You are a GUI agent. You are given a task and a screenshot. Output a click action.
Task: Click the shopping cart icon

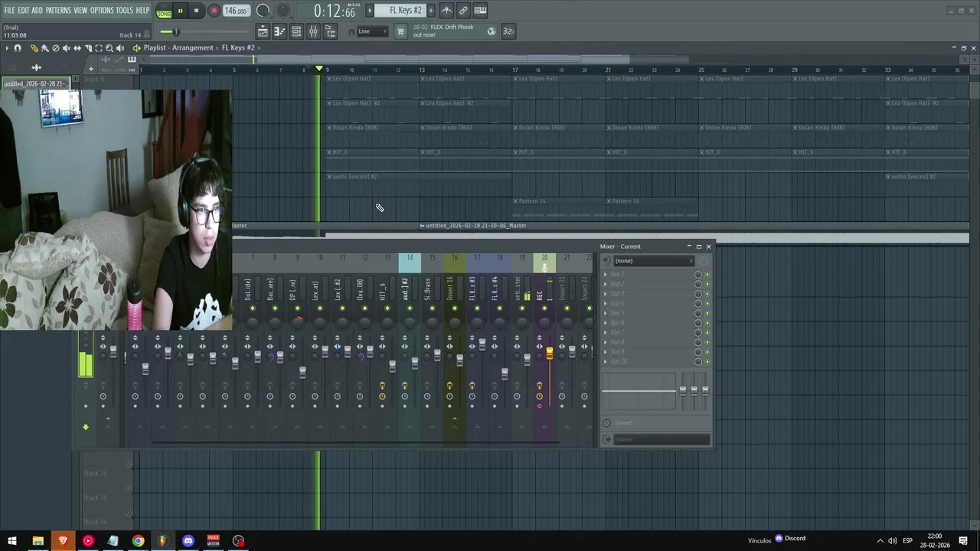pos(400,31)
